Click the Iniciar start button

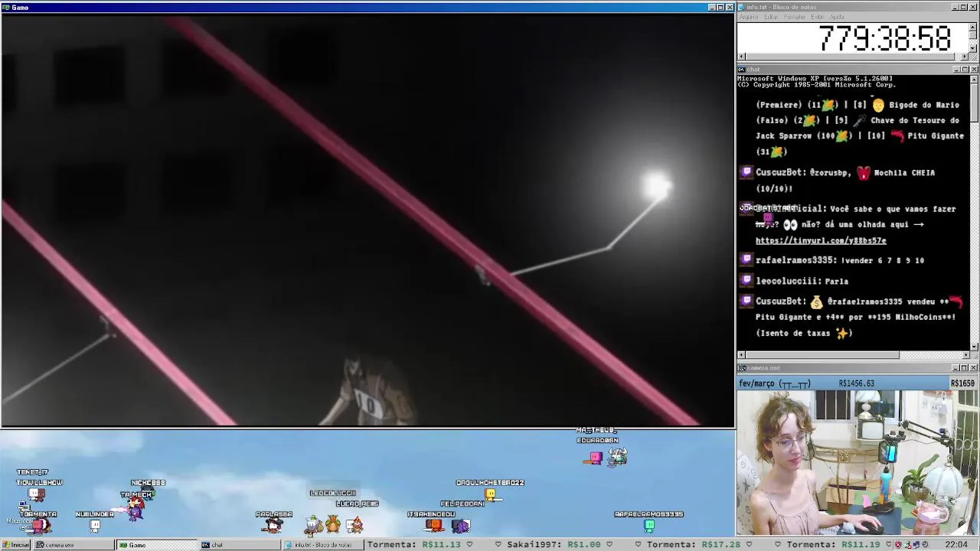(x=15, y=545)
